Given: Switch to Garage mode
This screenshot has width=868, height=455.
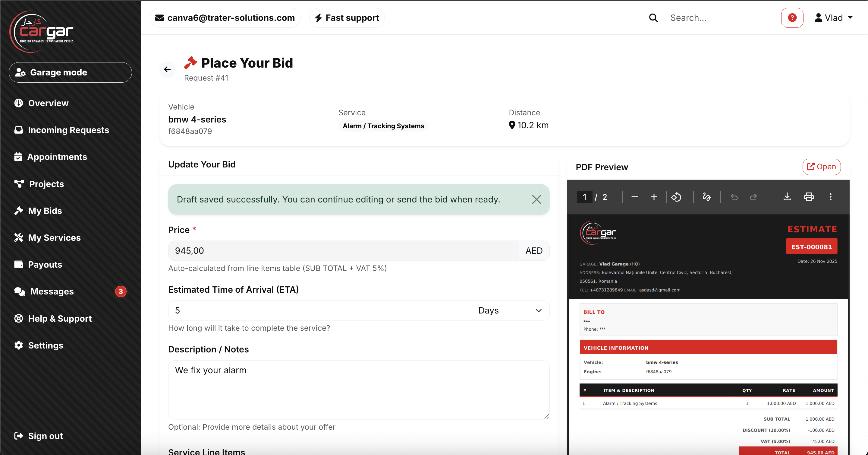Looking at the screenshot, I should [70, 72].
